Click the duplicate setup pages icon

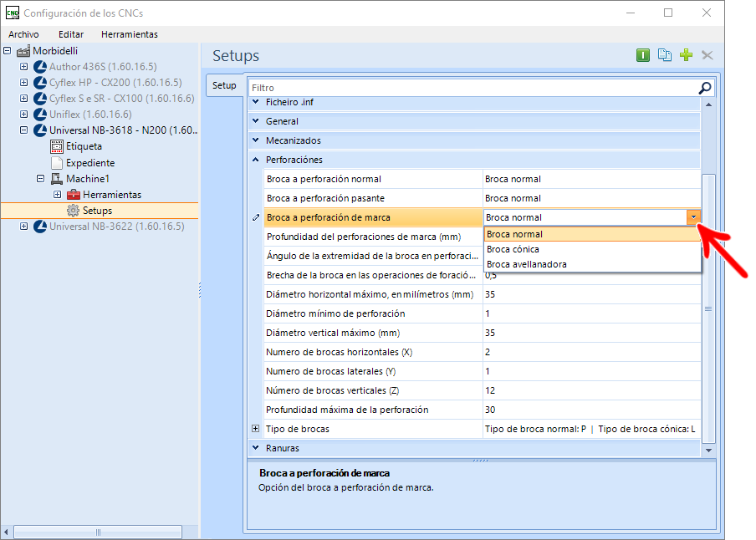click(x=665, y=55)
